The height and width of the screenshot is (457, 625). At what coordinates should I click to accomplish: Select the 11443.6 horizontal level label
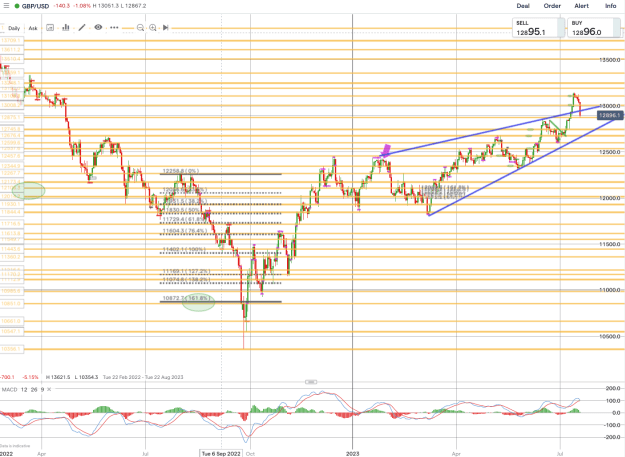11,249
